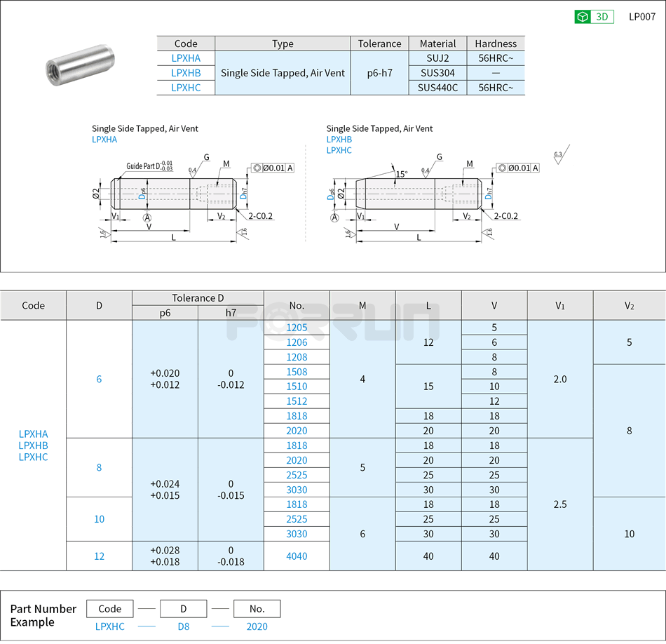Select the D8 example value

183,626
